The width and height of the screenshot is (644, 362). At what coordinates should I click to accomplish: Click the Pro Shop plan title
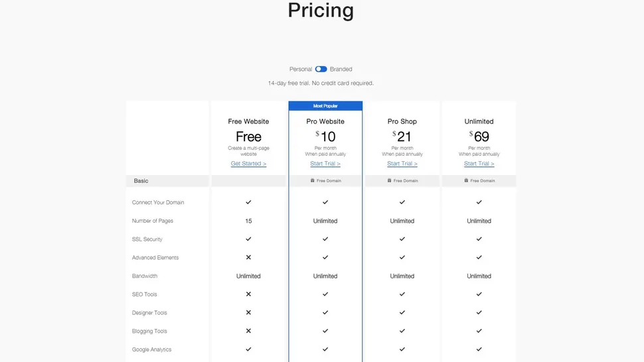(x=402, y=121)
